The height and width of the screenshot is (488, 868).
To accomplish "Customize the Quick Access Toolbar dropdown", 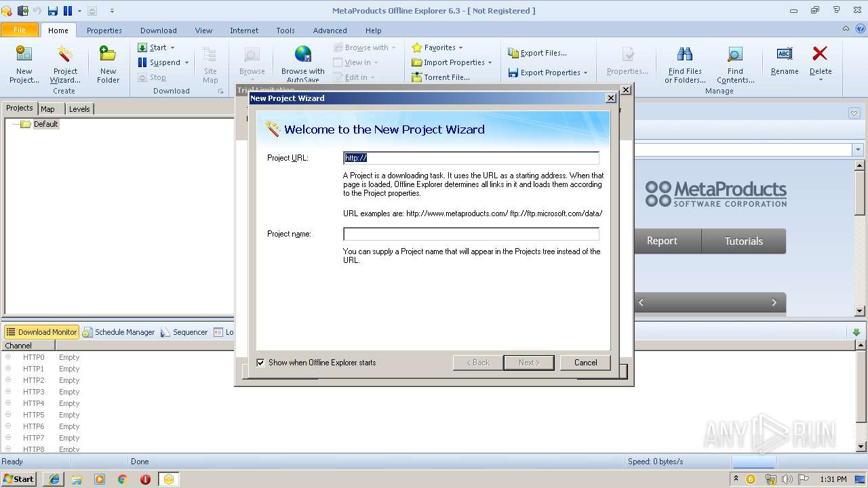I will click(x=112, y=11).
